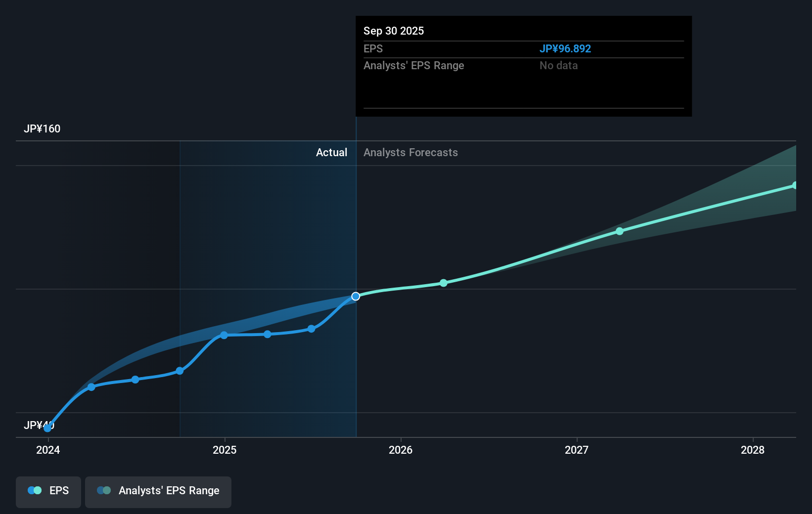The height and width of the screenshot is (514, 812).
Task: Click the Sep 30 2025 tooltip title
Action: pos(393,31)
